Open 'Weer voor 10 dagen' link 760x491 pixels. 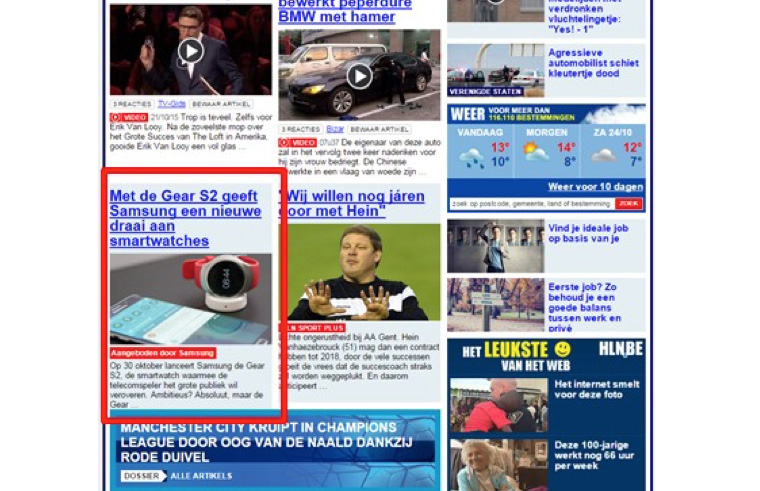pos(595,187)
